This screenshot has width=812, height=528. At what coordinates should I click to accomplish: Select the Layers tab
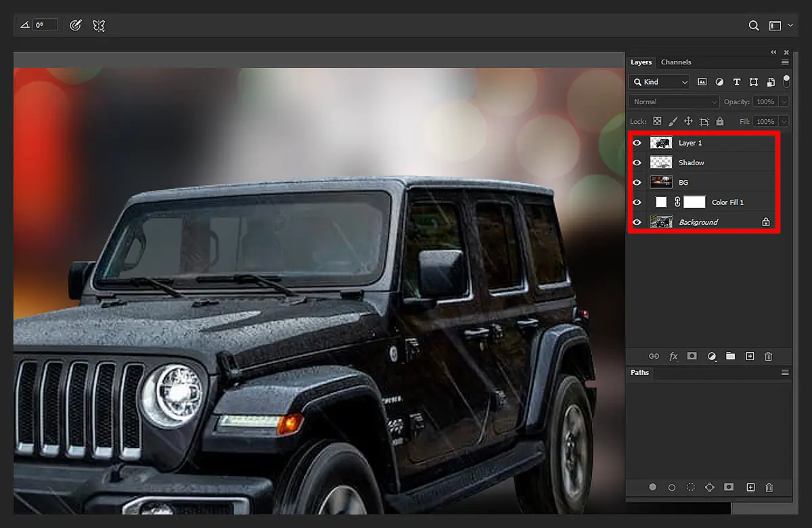[641, 62]
